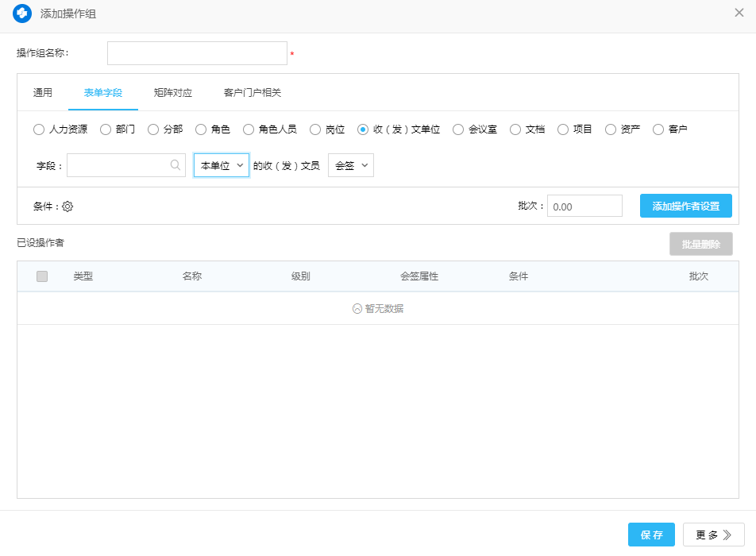Go to the 客户门户相关 tab
Screen dimensions: 756x556
pos(253,93)
